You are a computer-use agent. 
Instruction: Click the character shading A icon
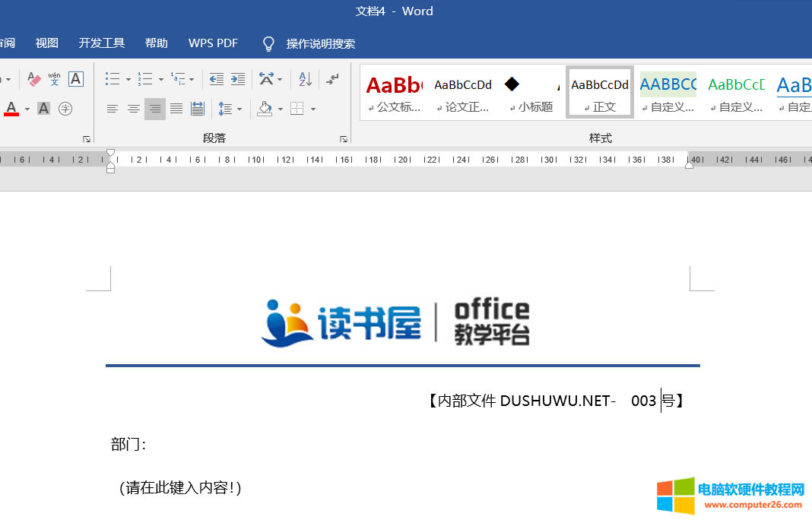tap(43, 109)
